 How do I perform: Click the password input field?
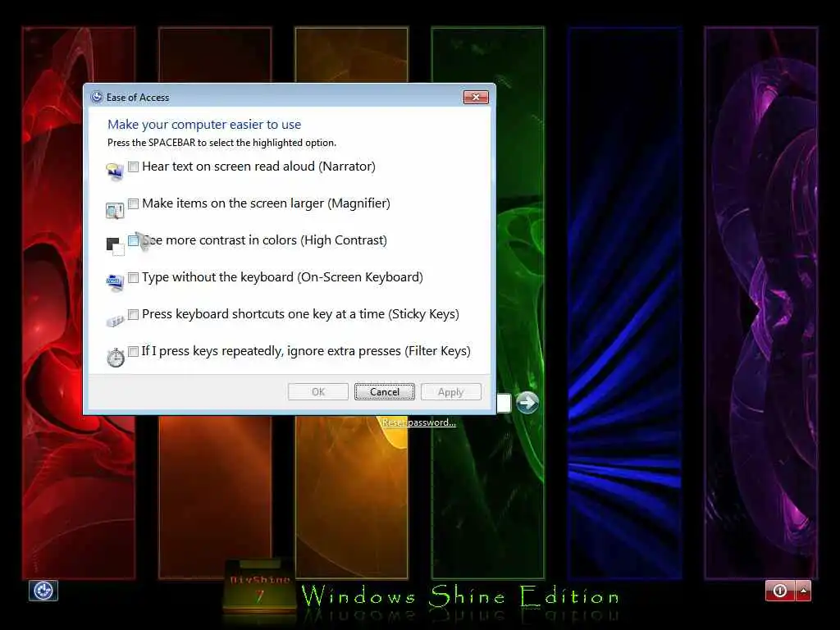pos(504,404)
